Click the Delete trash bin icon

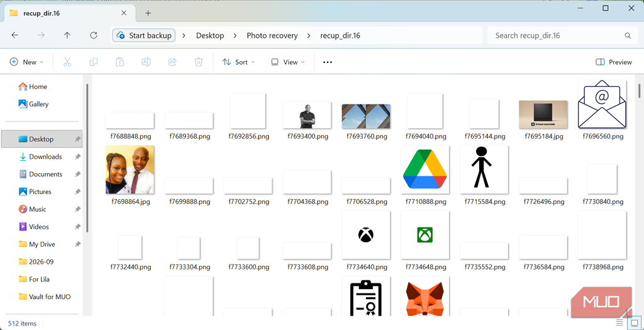[198, 62]
